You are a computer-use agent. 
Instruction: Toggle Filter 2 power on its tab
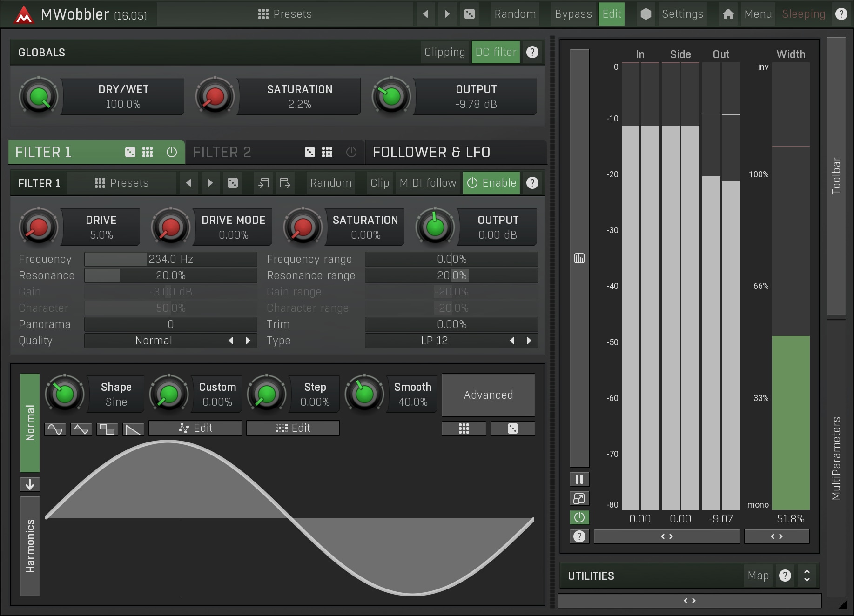tap(351, 152)
